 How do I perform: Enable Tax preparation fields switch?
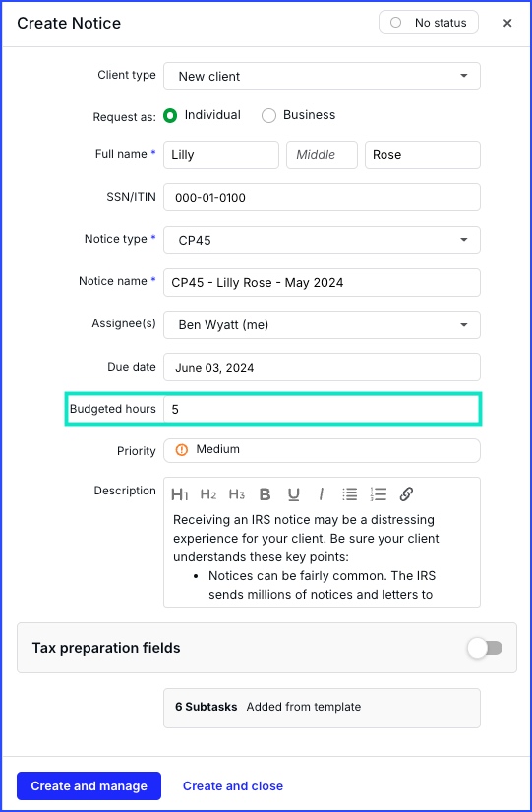pyautogui.click(x=486, y=648)
